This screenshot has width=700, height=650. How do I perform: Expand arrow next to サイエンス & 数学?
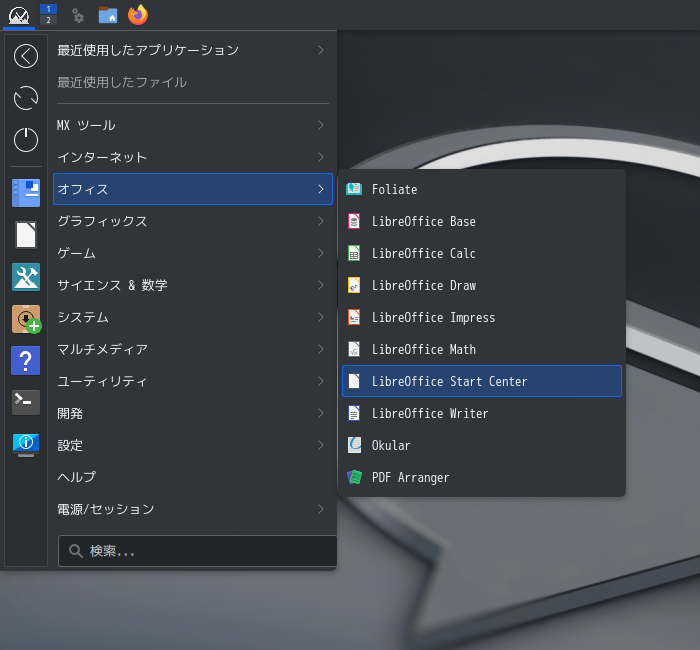tap(321, 285)
